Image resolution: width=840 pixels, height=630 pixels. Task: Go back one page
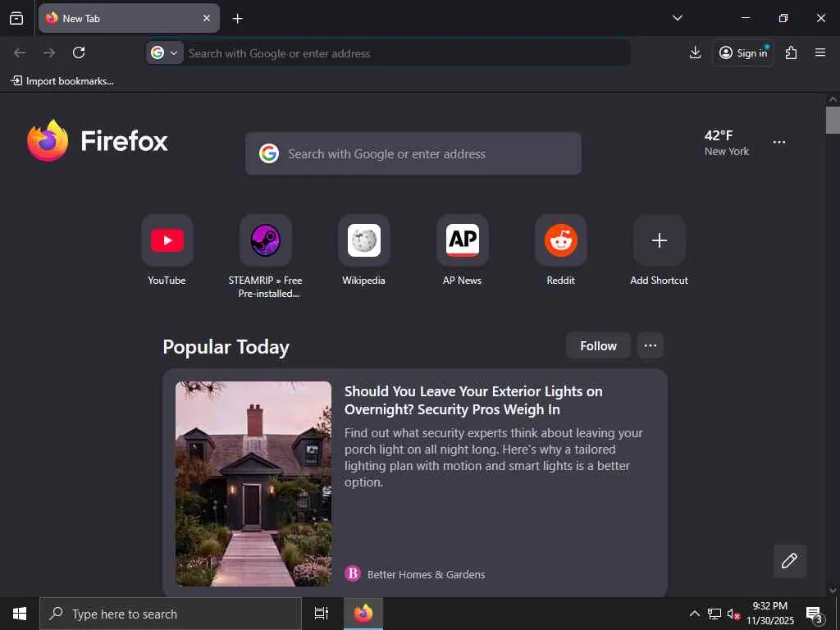pyautogui.click(x=20, y=52)
